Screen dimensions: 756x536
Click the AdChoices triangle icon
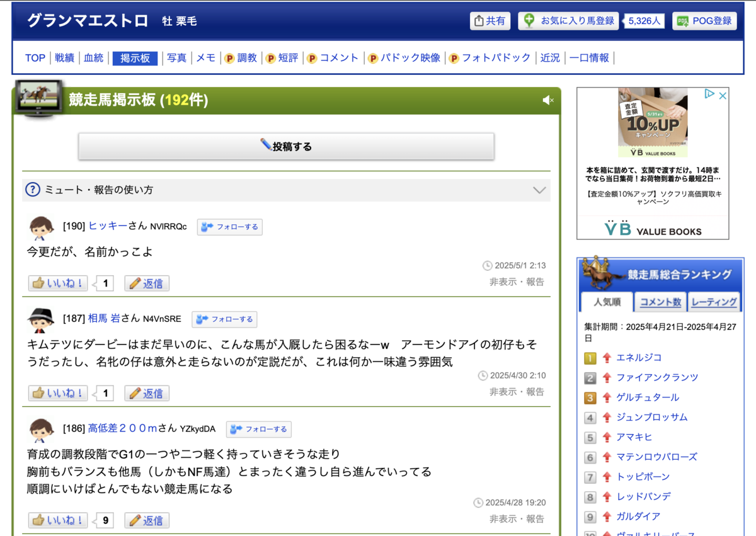[x=709, y=95]
